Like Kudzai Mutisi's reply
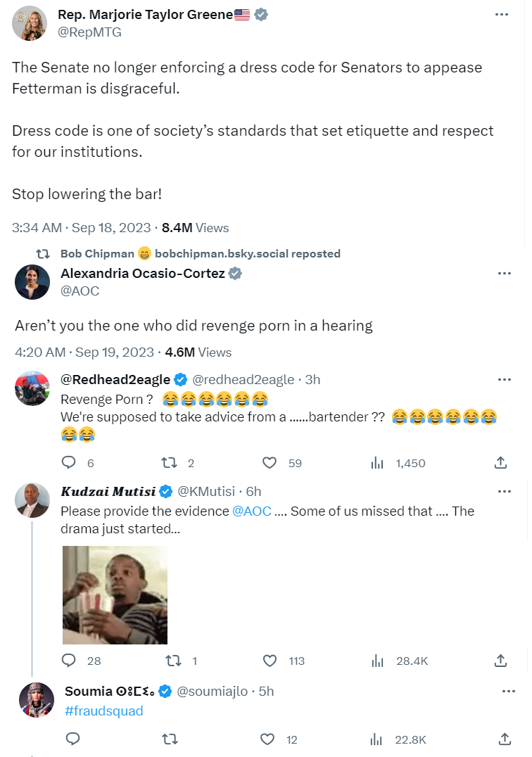 pos(270,661)
